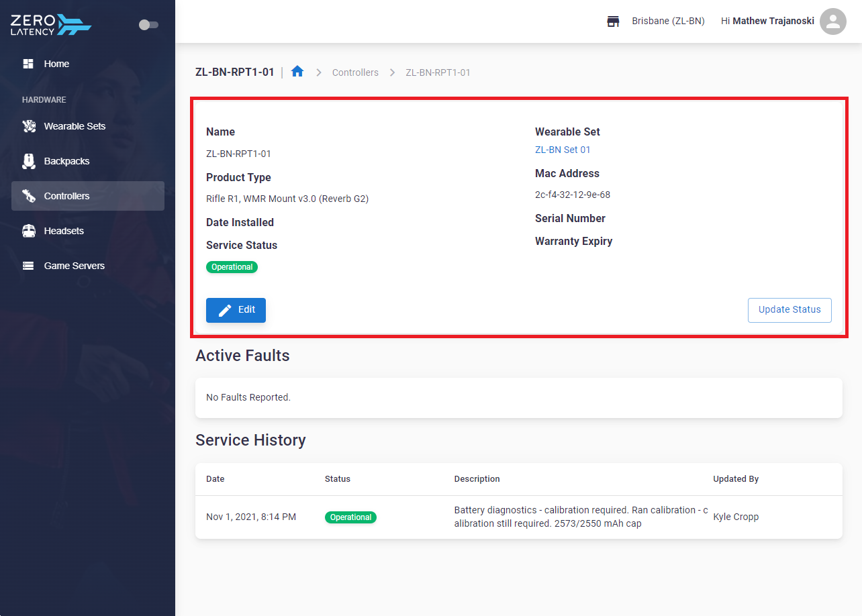
Task: Open Home in sidebar
Action: (88, 64)
